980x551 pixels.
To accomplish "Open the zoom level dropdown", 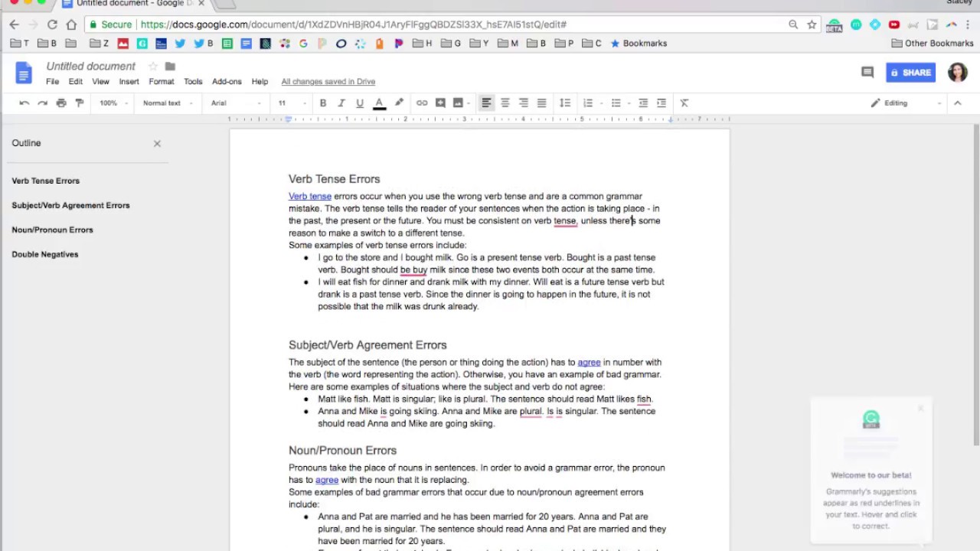I will 113,103.
